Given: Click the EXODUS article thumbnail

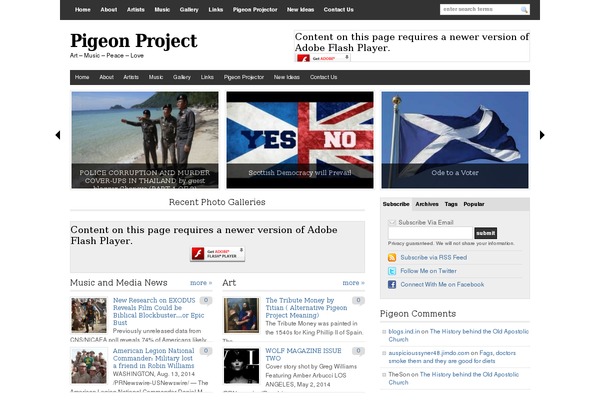Looking at the screenshot, I should [89, 315].
